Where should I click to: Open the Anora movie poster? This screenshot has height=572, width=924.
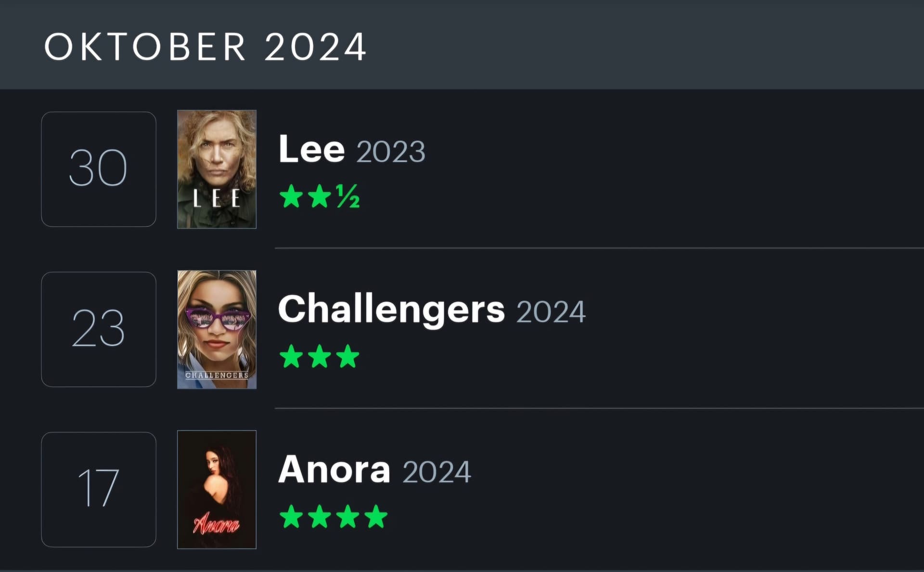pos(217,490)
